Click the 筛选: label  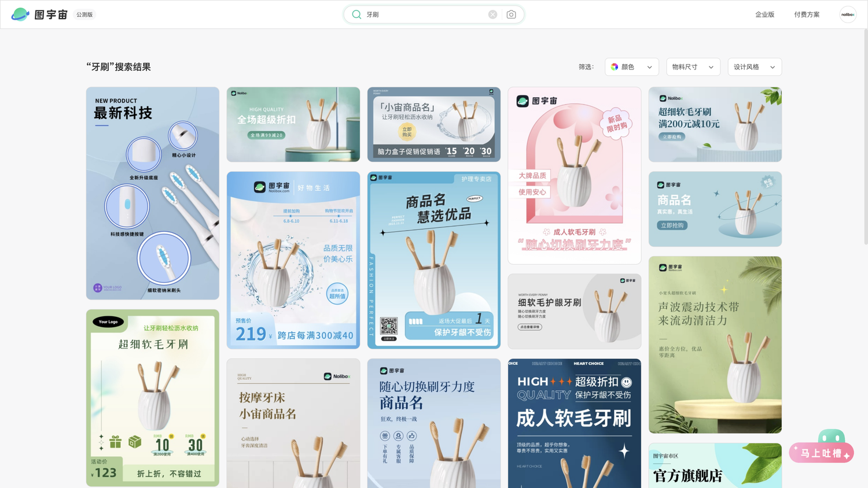(x=586, y=67)
